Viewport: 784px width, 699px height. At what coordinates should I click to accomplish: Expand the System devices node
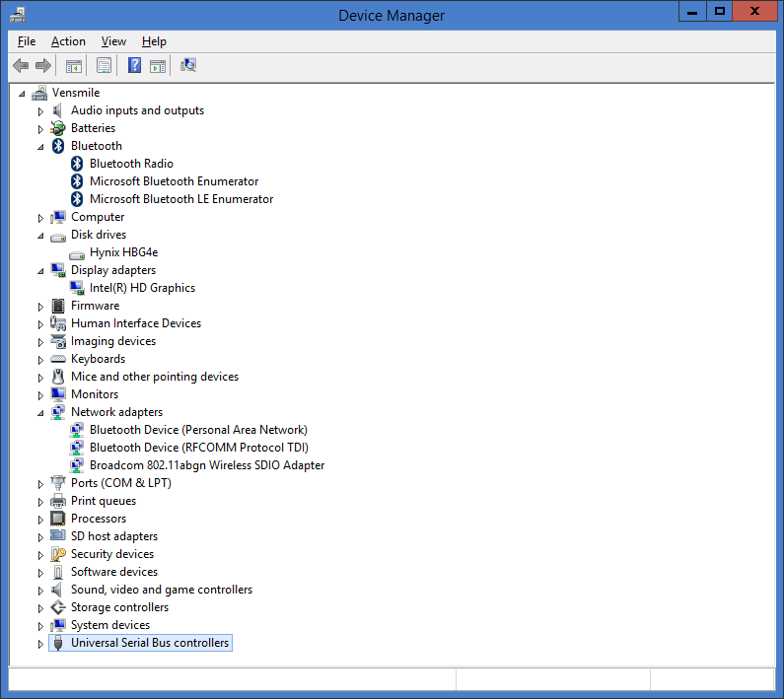[40, 626]
